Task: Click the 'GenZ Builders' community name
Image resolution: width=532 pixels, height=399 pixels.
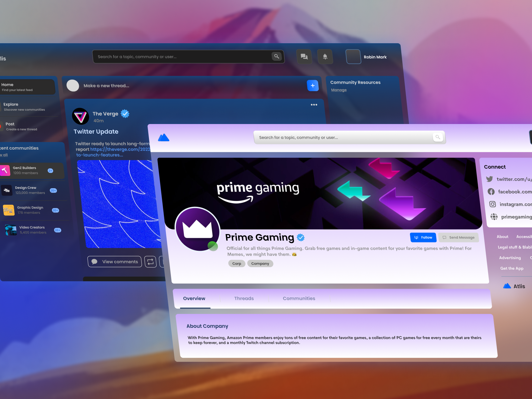Action: click(25, 168)
